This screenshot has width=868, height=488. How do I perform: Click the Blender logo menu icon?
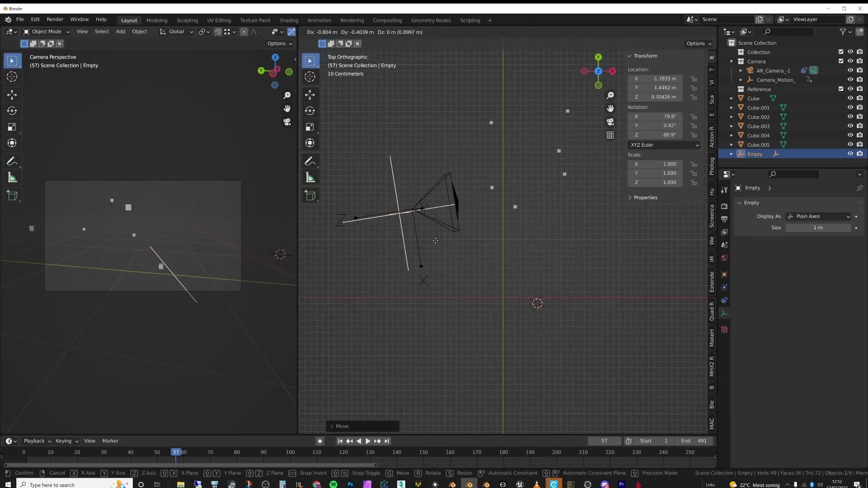(8, 19)
